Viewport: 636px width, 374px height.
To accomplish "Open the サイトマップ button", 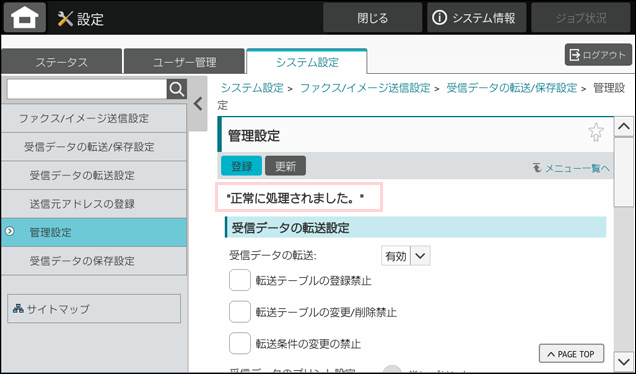I will pyautogui.click(x=94, y=309).
